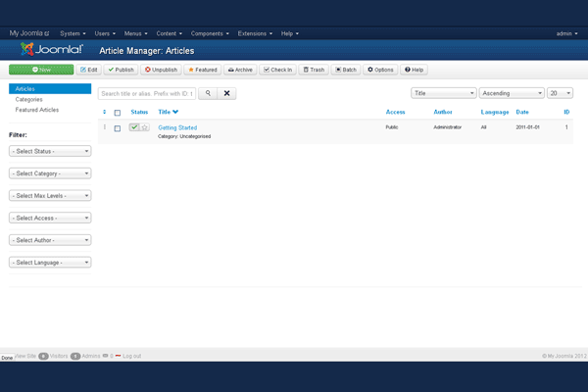Click the Category: Uncategorised text
The image size is (588, 392).
[184, 136]
